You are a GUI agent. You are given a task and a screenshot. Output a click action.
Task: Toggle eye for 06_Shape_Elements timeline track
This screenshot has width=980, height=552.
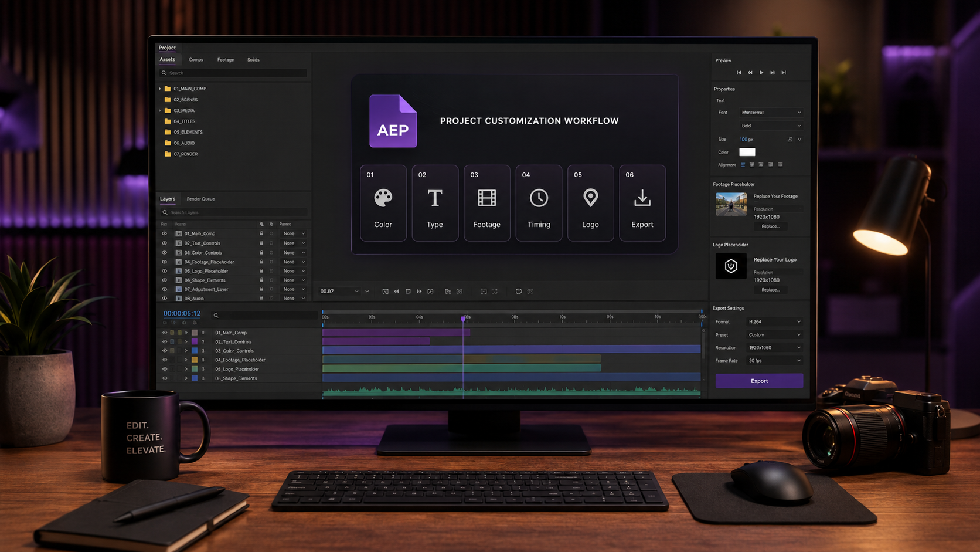coord(165,378)
